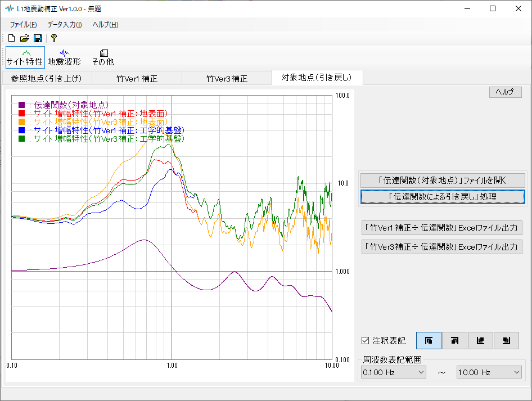Maximize the L1地震動補正 window
This screenshot has height=401, width=532.
pos(493,8)
